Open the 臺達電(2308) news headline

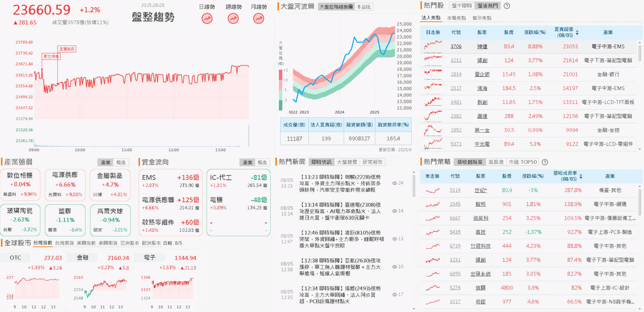(x=340, y=211)
